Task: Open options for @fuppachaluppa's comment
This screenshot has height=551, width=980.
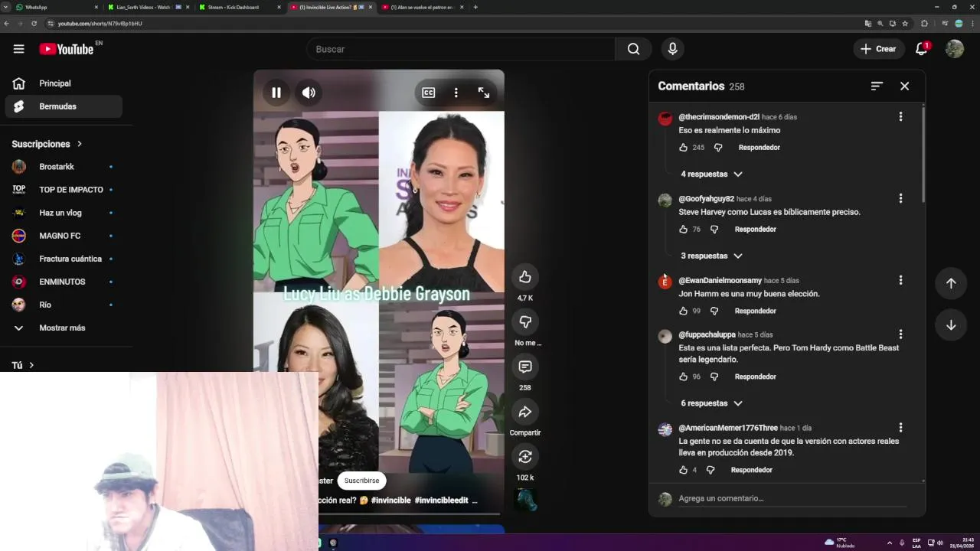Action: click(900, 335)
